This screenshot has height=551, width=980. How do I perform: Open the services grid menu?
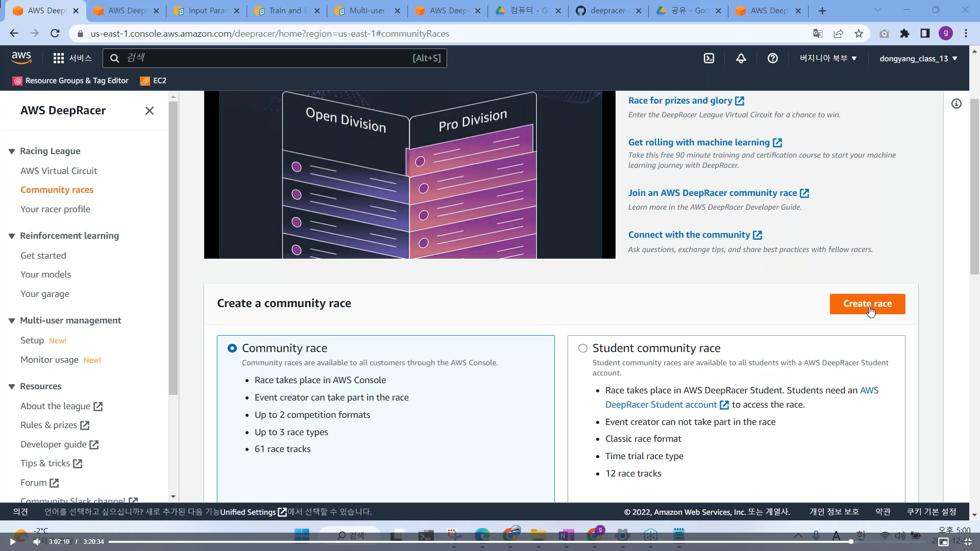point(59,58)
